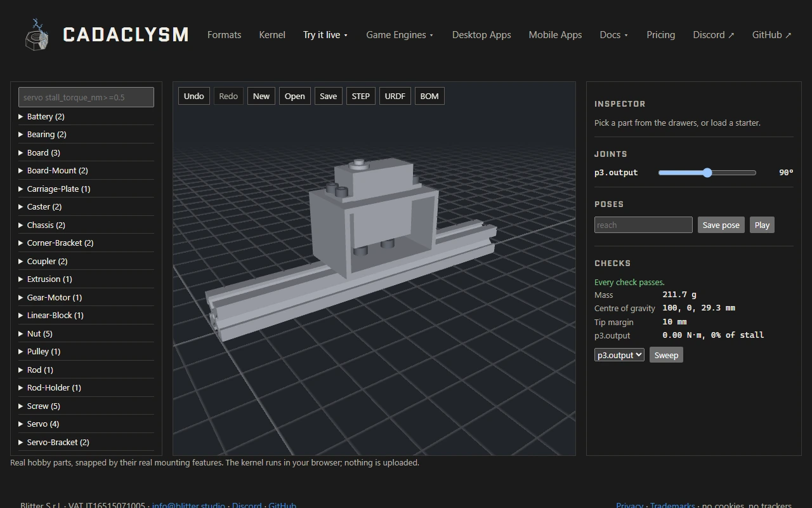Open the Formats page
The image size is (812, 508).
coord(224,35)
